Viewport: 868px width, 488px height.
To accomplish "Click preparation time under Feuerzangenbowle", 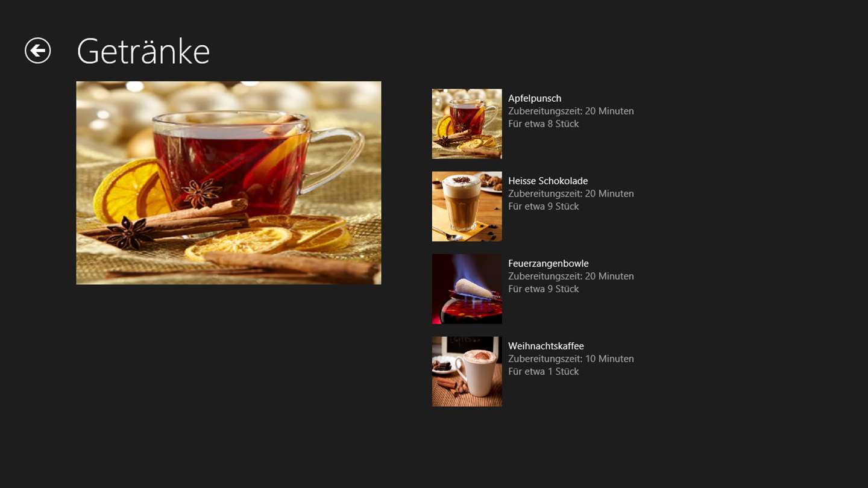I will [571, 276].
